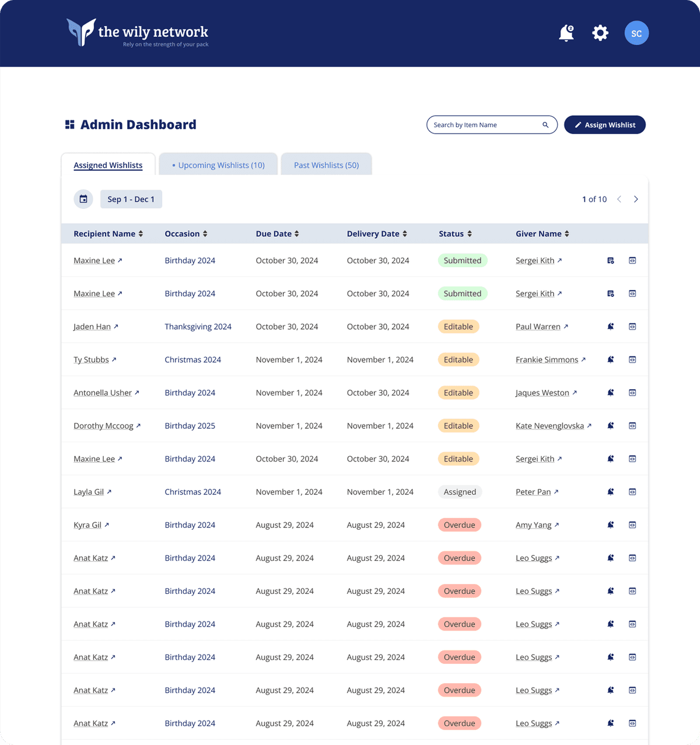Viewport: 700px width, 745px height.
Task: Focus the Search by Item Name field
Action: click(x=484, y=125)
